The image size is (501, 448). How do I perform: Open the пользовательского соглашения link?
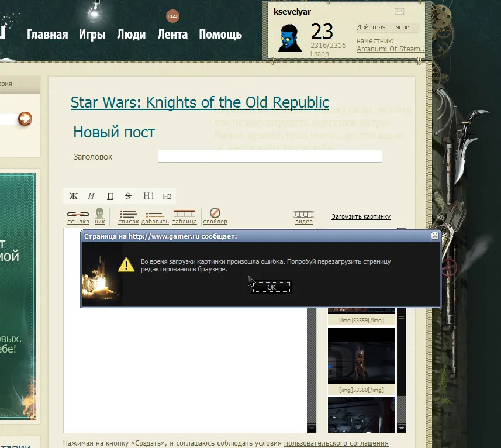coord(336,443)
